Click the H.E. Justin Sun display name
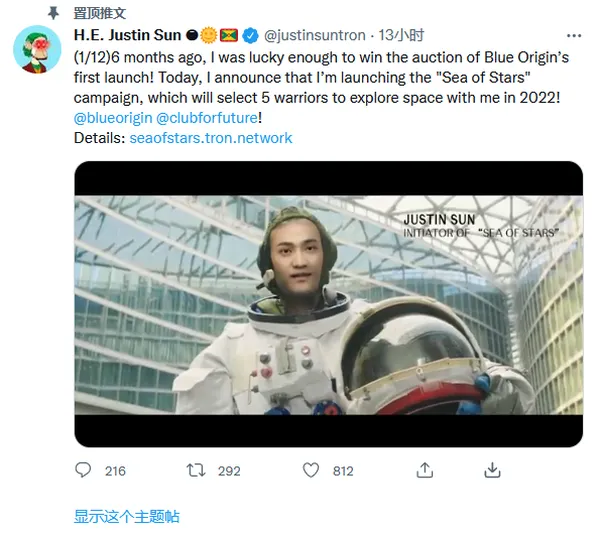 tap(127, 36)
